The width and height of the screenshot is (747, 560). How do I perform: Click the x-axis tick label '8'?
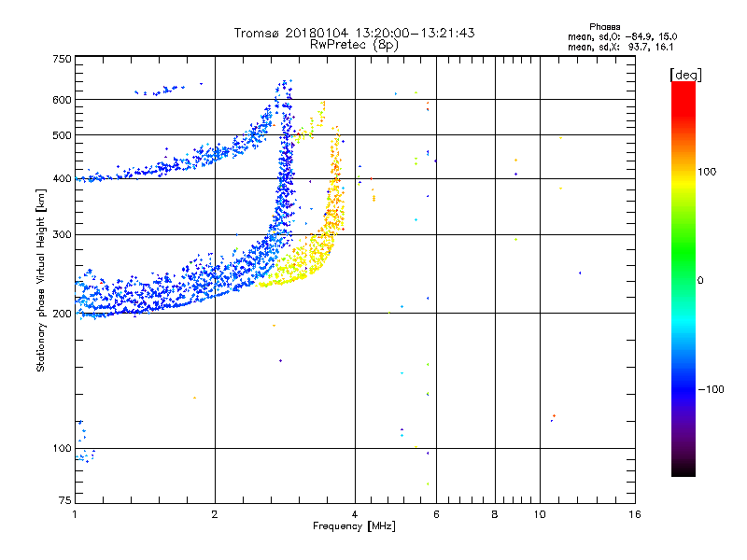pyautogui.click(x=495, y=514)
